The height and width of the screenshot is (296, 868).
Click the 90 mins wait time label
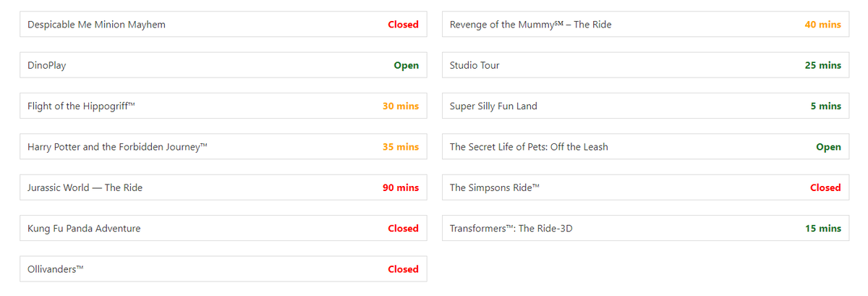(x=401, y=187)
